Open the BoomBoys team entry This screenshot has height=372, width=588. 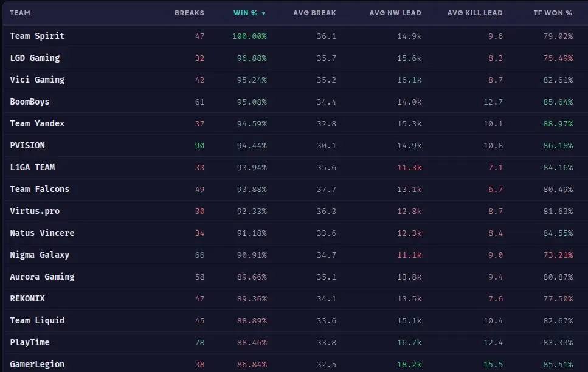[x=30, y=102]
